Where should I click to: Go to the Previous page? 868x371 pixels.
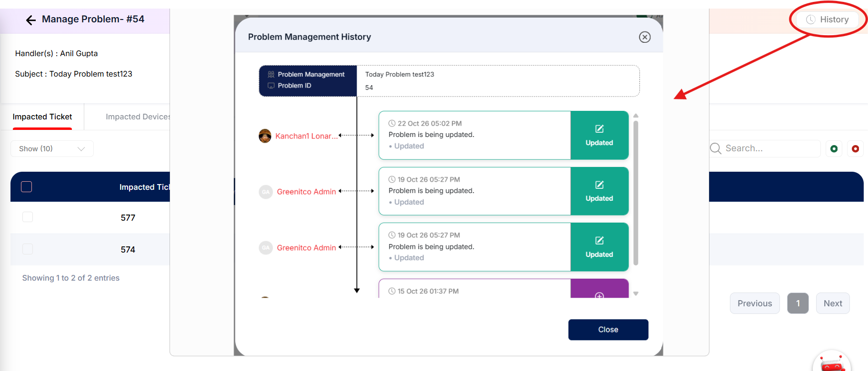(x=755, y=303)
